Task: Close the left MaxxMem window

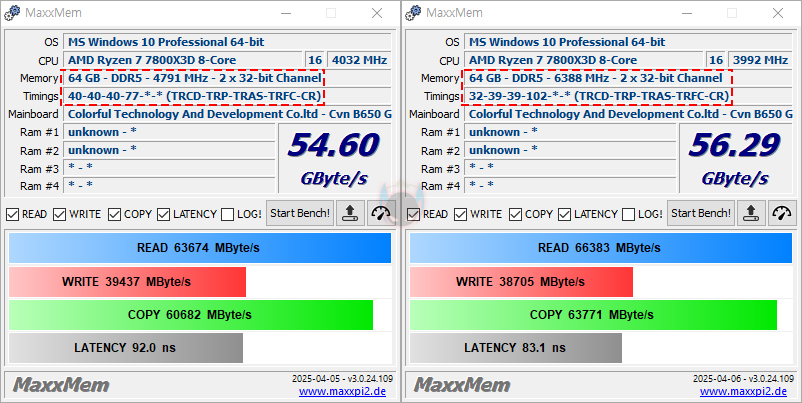Action: [x=377, y=13]
